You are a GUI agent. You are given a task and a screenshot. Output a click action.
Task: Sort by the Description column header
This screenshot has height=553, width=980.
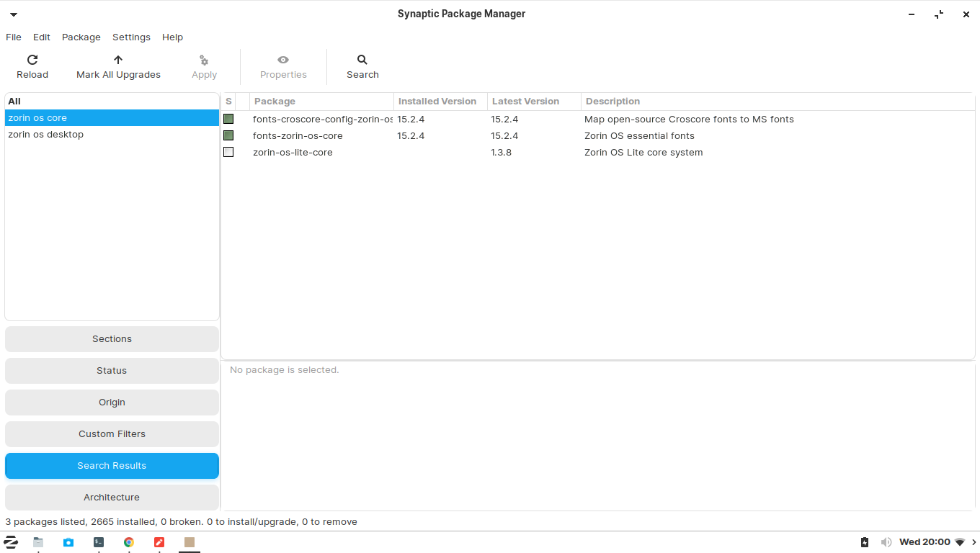[x=778, y=102]
